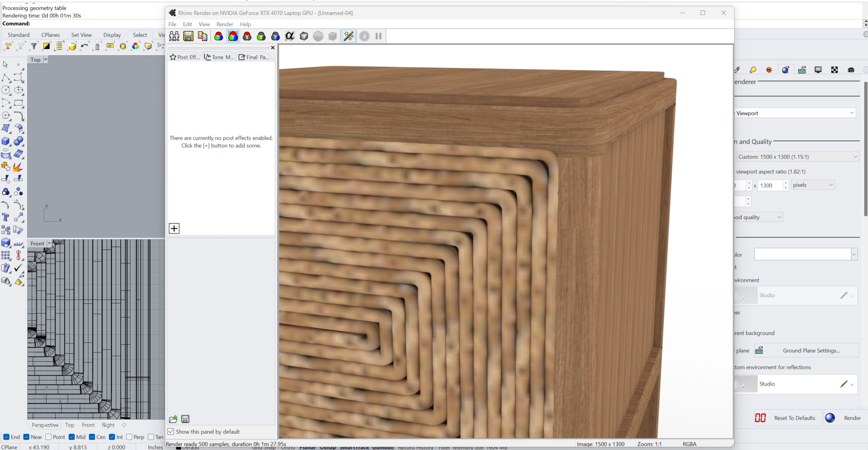The height and width of the screenshot is (450, 868).
Task: Click the stop rendering hand icon
Action: point(364,36)
